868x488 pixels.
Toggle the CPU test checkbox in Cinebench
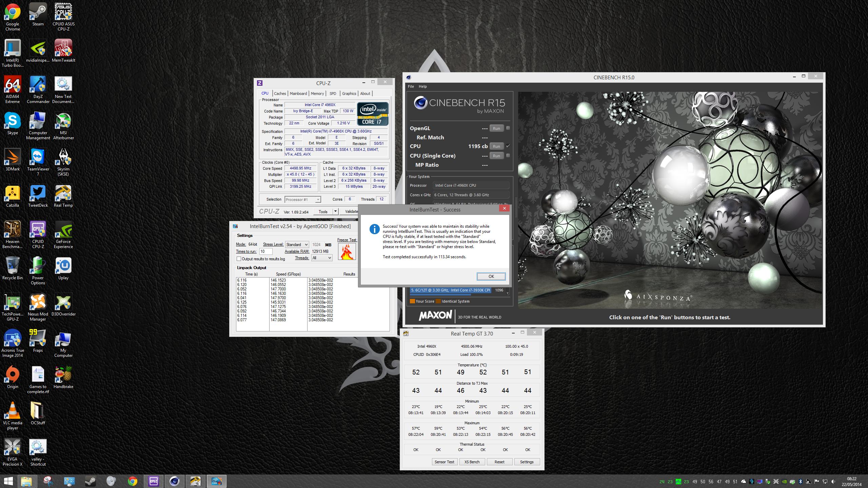click(508, 146)
